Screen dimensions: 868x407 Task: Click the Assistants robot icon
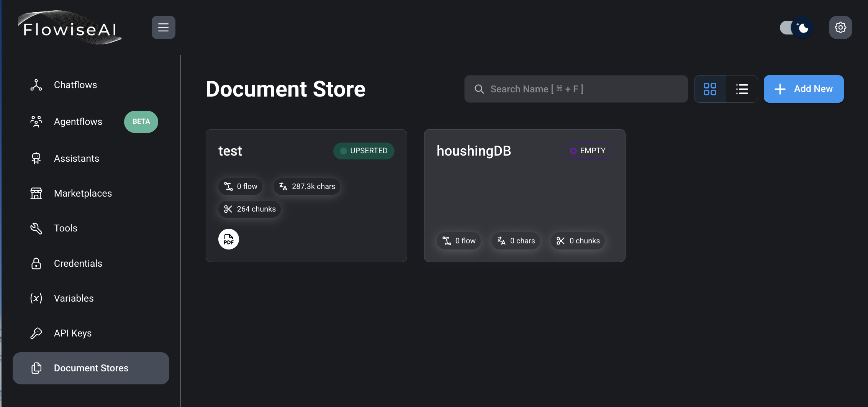[x=36, y=158]
